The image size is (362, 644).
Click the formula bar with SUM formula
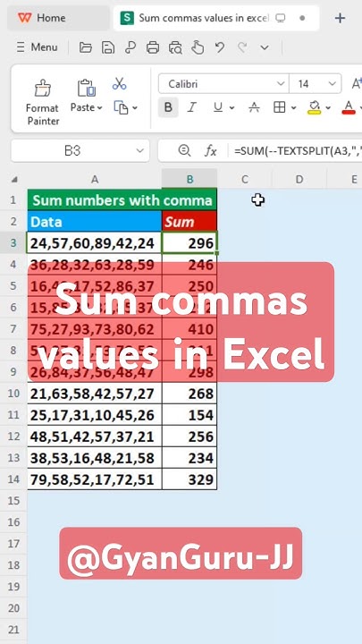pos(298,151)
